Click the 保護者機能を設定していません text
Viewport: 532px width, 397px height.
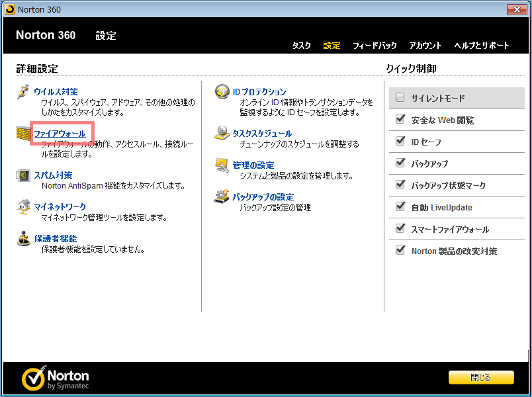[x=94, y=249]
